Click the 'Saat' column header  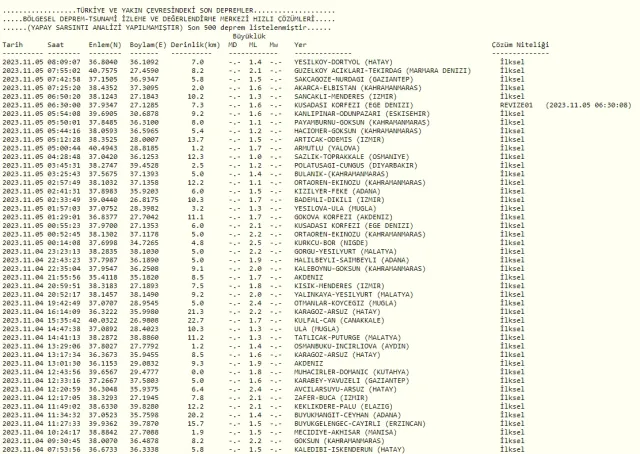click(x=57, y=46)
